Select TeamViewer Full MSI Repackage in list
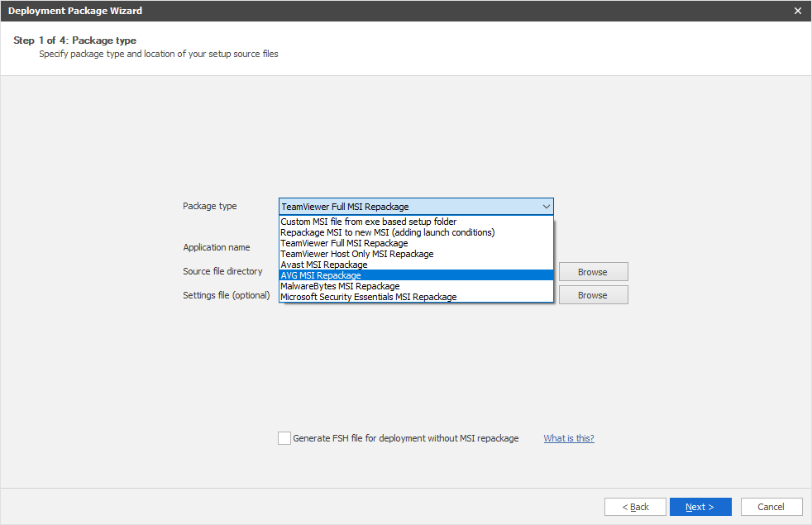This screenshot has height=525, width=812. coord(416,243)
